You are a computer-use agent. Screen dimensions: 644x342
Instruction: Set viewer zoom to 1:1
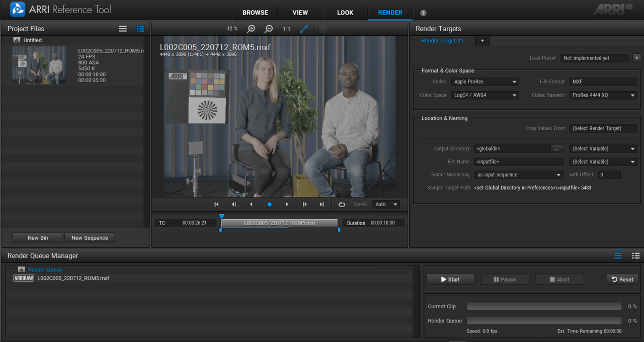pyautogui.click(x=286, y=29)
